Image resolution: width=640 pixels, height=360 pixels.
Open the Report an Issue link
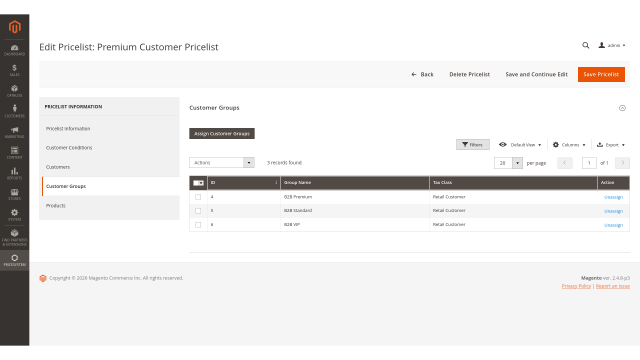[613, 286]
